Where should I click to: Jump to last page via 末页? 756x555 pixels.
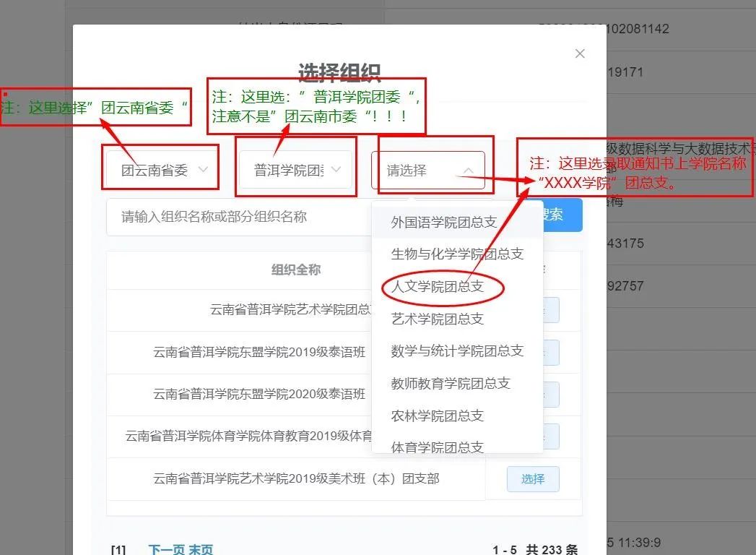[x=201, y=550]
